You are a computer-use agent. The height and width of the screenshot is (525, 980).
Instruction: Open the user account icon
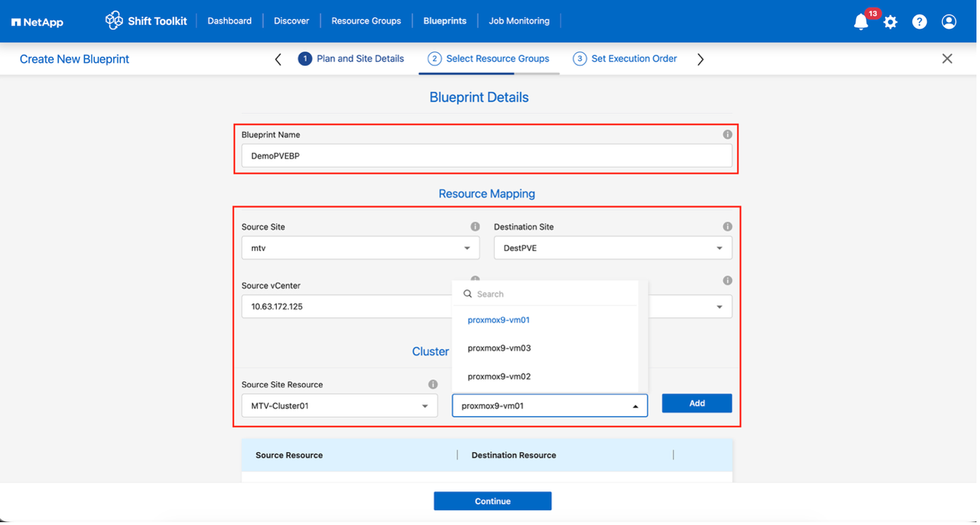click(x=949, y=21)
